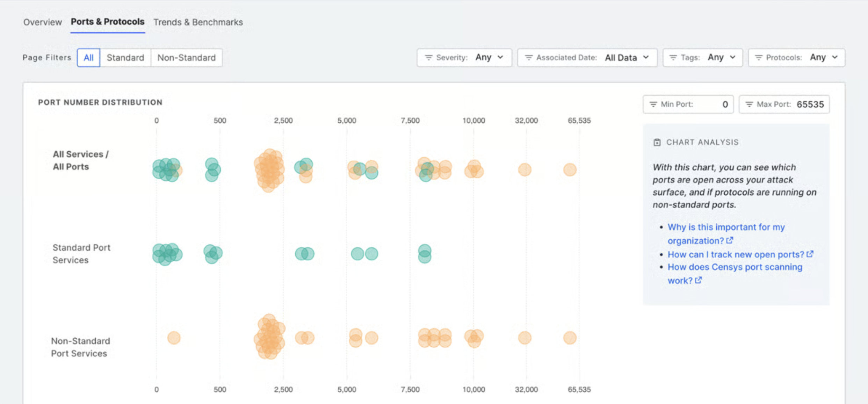Click the filter icon beside Protocols
This screenshot has height=404, width=868.
tap(759, 57)
